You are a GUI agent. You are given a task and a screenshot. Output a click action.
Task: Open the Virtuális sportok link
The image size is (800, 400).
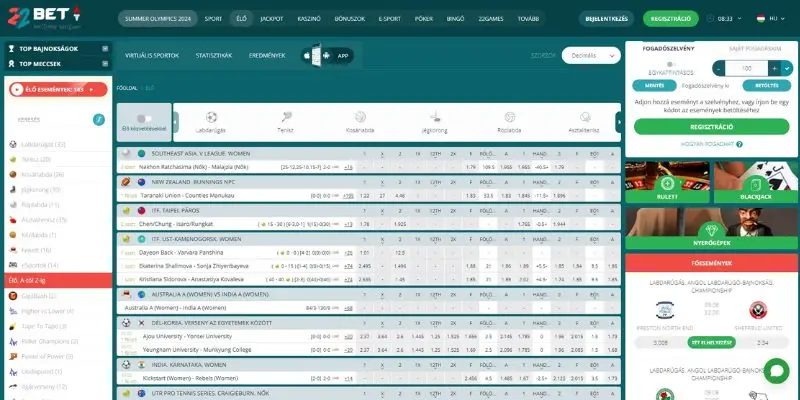click(x=152, y=56)
